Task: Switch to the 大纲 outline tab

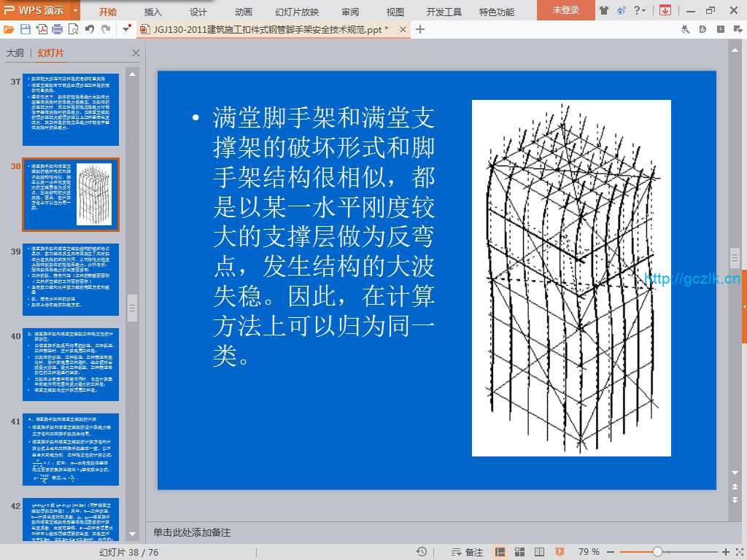Action: 15,53
